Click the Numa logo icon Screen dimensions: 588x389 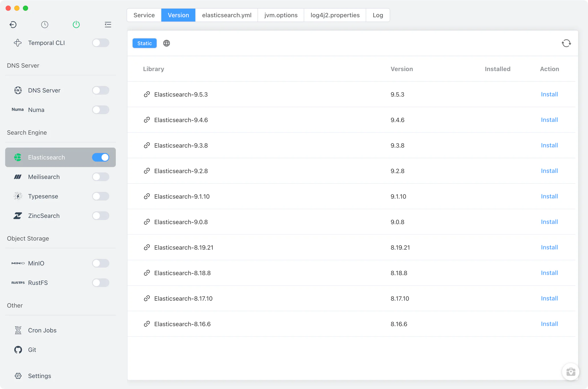point(18,110)
